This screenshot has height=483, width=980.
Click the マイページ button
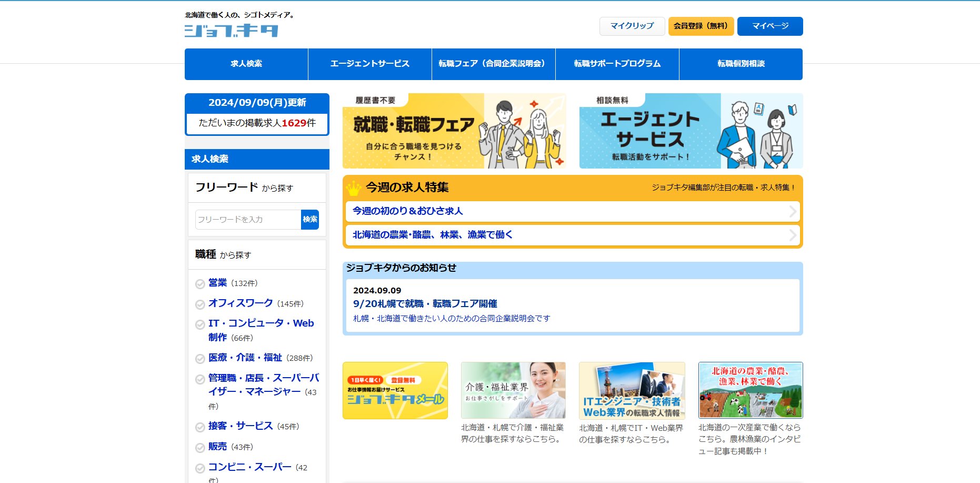click(x=769, y=26)
